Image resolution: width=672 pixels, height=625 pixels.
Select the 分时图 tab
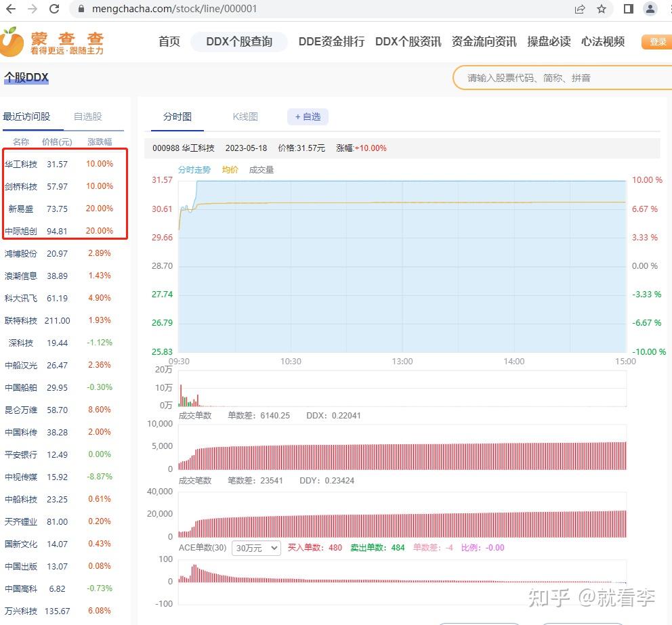tap(177, 116)
